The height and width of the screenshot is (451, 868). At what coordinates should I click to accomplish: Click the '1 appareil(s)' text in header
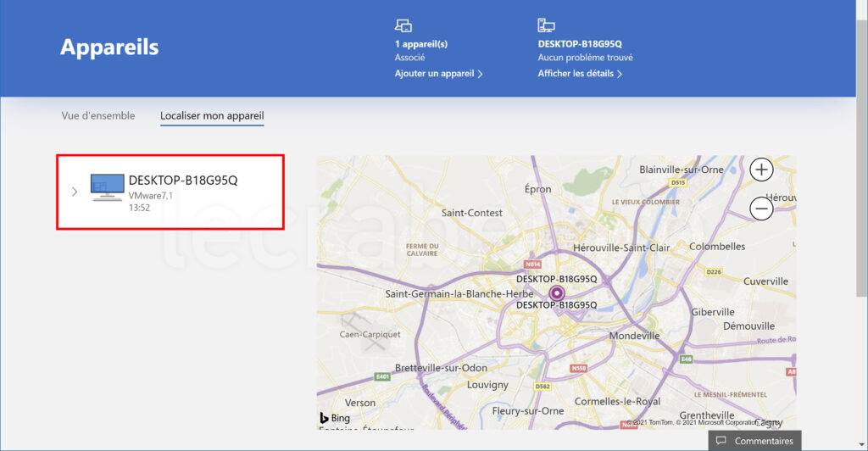421,44
